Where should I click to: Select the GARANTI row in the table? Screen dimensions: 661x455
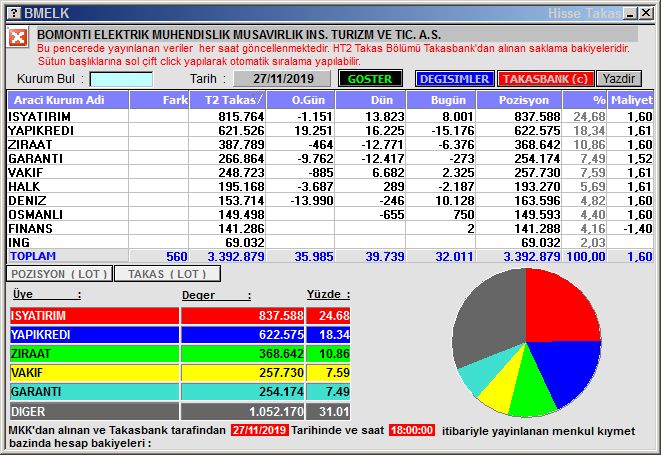coord(330,158)
